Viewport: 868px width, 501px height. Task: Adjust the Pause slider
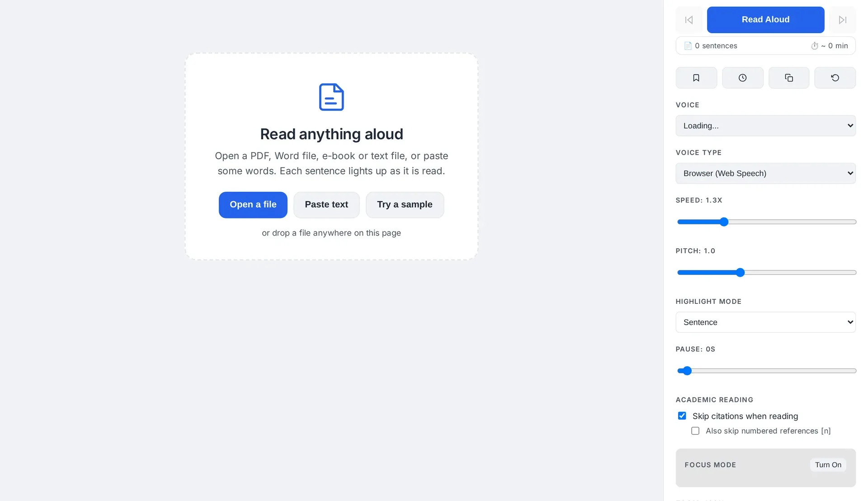coord(767,371)
